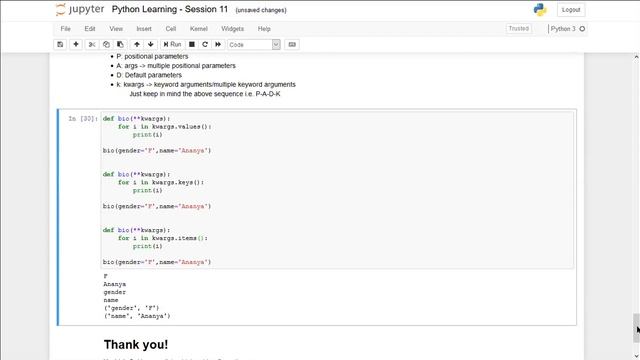Open the cell type Code dropdown
The width and height of the screenshot is (640, 360).
pos(253,44)
